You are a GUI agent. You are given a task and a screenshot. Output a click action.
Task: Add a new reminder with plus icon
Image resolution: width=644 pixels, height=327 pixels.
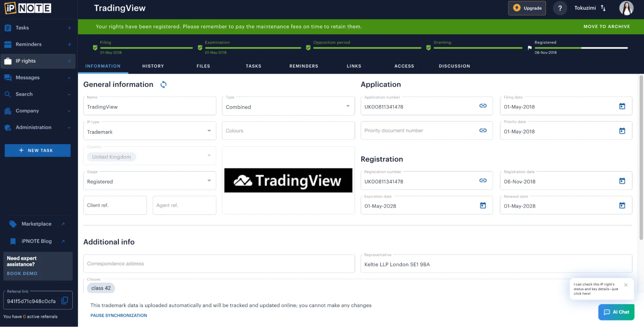(69, 45)
